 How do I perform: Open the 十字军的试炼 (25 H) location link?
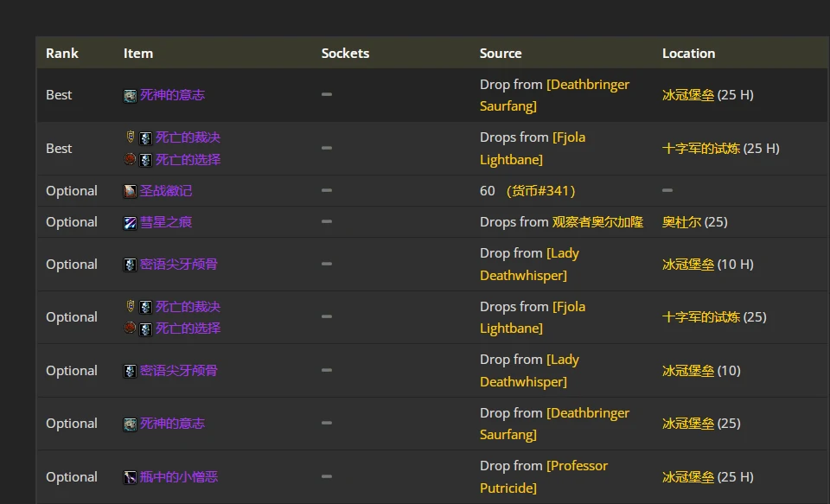click(701, 148)
